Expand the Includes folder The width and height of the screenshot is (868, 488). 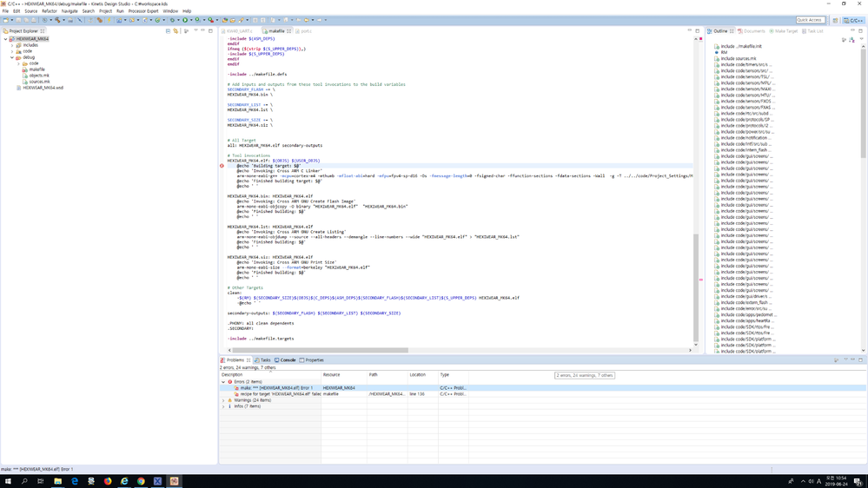[12, 45]
